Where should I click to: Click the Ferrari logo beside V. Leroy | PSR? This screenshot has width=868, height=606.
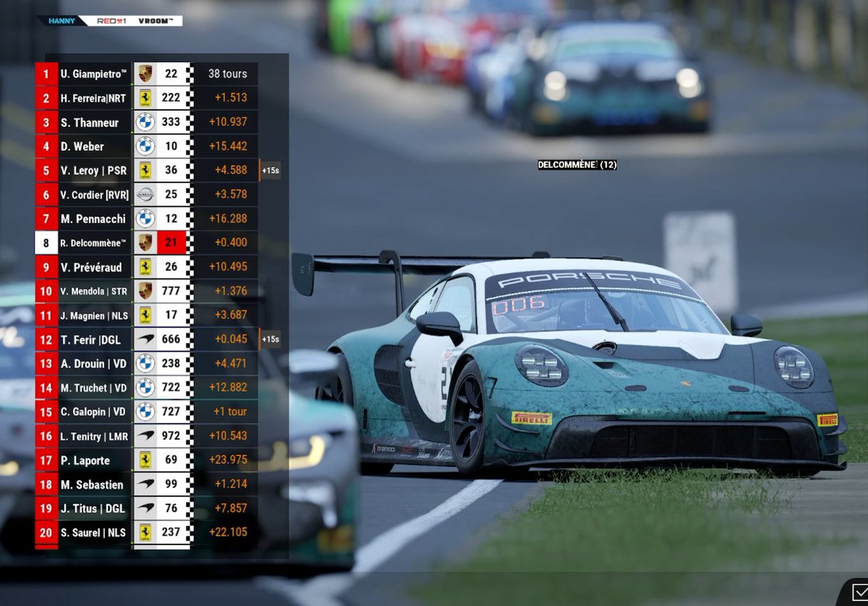click(x=145, y=170)
